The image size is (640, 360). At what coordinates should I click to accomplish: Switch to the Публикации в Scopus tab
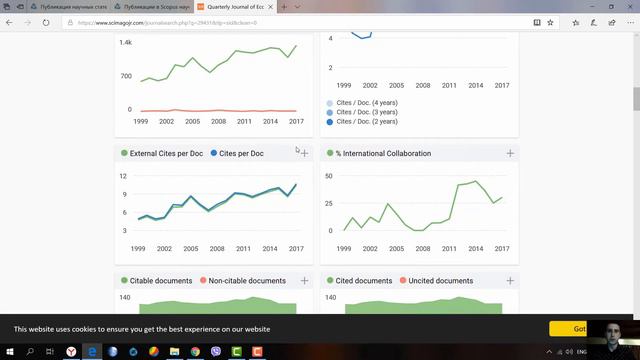pyautogui.click(x=153, y=7)
